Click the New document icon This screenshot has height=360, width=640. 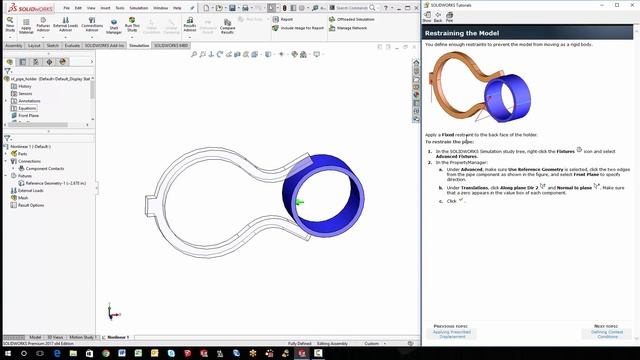click(x=206, y=8)
